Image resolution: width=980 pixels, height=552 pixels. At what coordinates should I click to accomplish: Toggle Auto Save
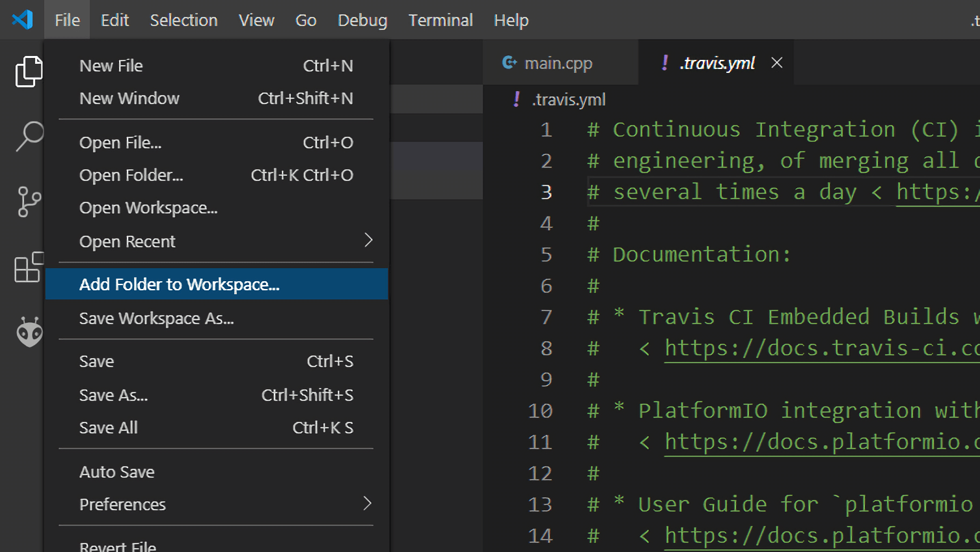click(x=117, y=471)
